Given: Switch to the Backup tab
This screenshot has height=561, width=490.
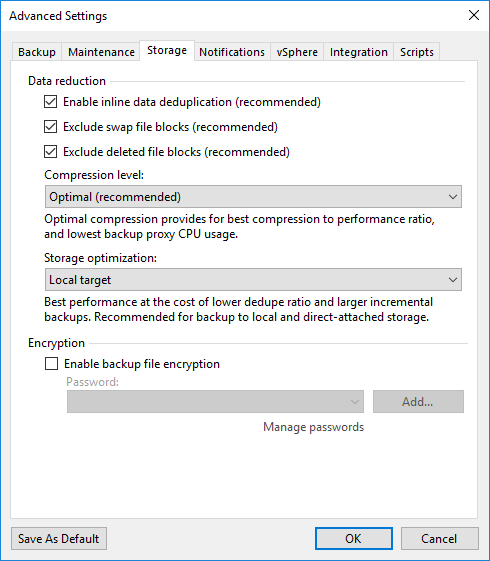Looking at the screenshot, I should tap(37, 52).
